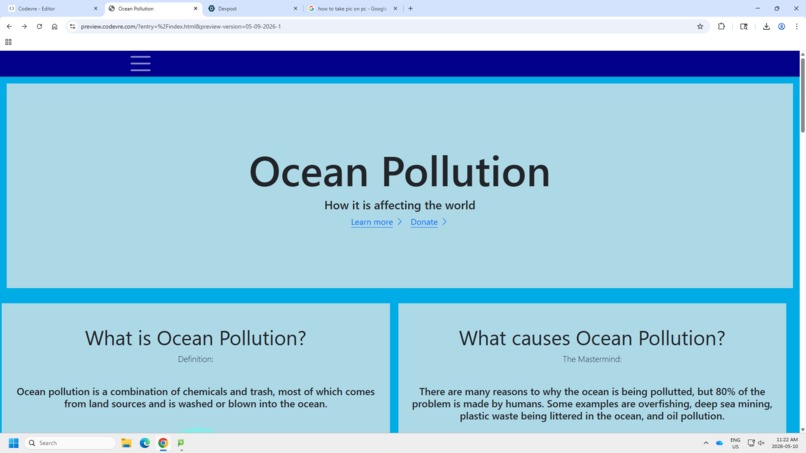The image size is (806, 453).
Task: Click the scrollbar down arrow
Action: [x=802, y=429]
